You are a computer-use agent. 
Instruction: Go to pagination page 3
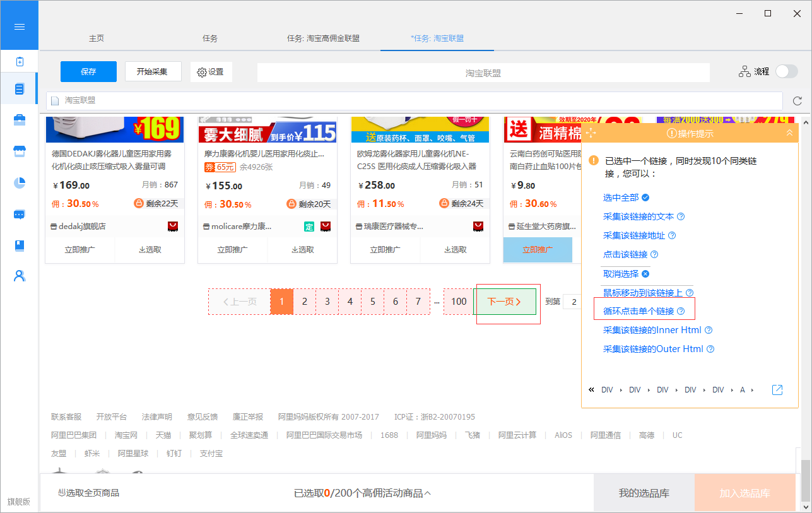click(327, 302)
